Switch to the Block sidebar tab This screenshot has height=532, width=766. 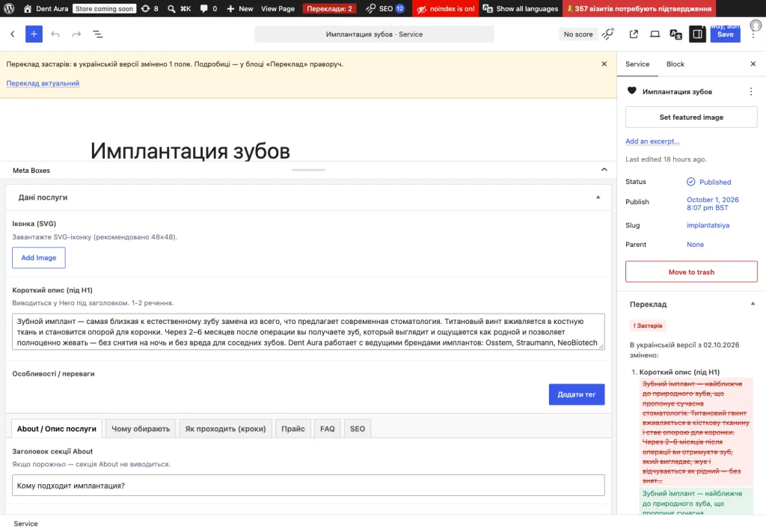pyautogui.click(x=675, y=64)
